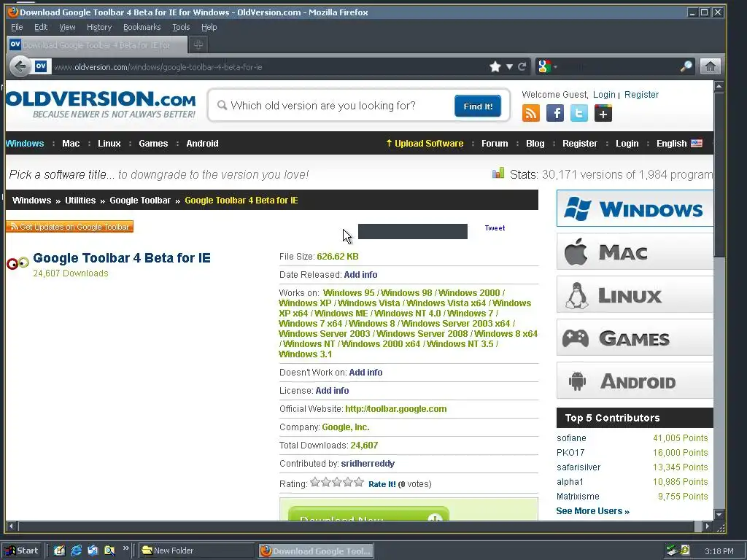
Task: Click the sofiane contributor name
Action: pos(571,437)
